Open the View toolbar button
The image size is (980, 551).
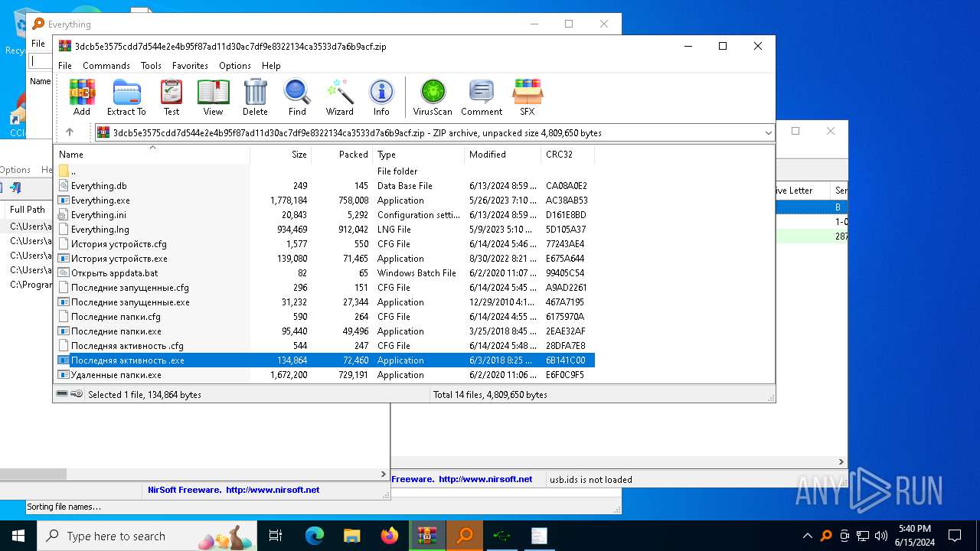tap(213, 97)
